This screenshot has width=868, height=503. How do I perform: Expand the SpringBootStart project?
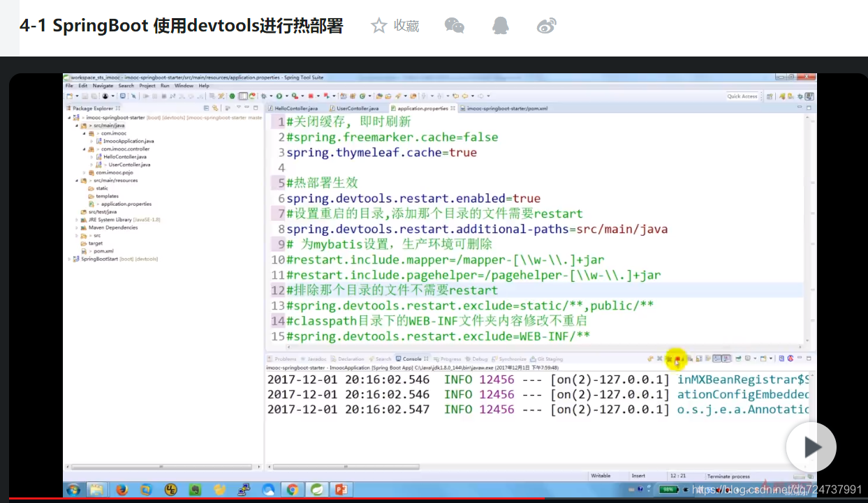pos(69,259)
